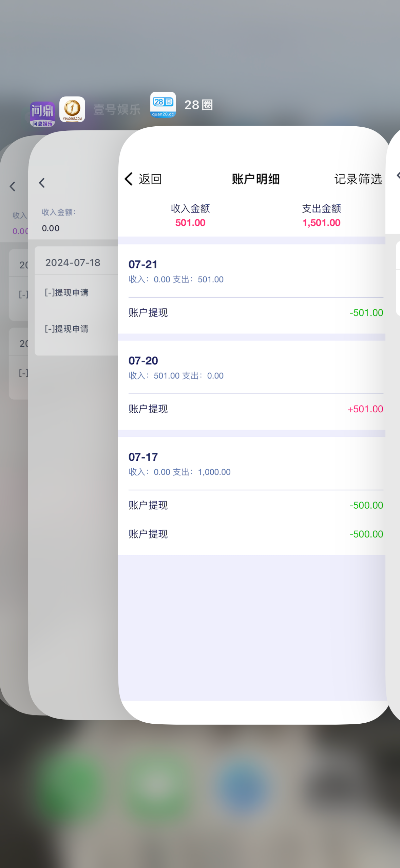Screen dimensions: 400x868
Task: Tap the blue 28圈 app icon
Action: pos(163,105)
